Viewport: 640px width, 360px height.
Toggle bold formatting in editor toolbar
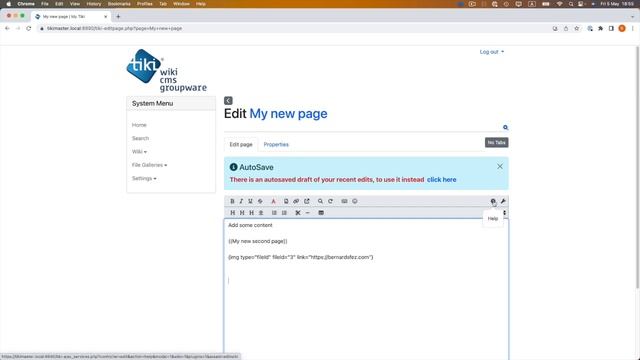tap(232, 201)
